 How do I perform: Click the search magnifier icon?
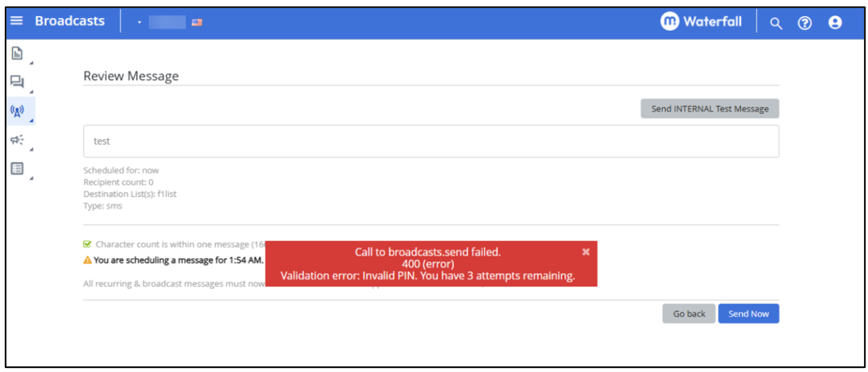tap(776, 23)
